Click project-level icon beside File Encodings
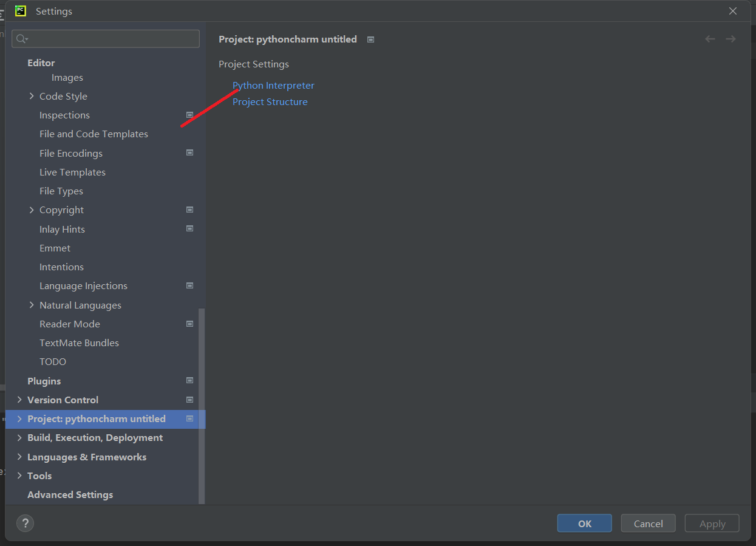Screen dimensions: 756x546 click(189, 152)
